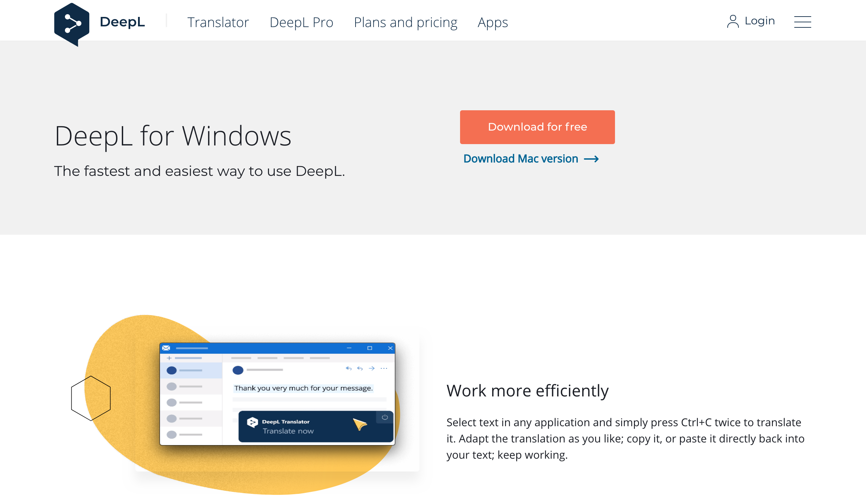The image size is (866, 504).
Task: Click the maximize window button in mockup
Action: (x=369, y=348)
